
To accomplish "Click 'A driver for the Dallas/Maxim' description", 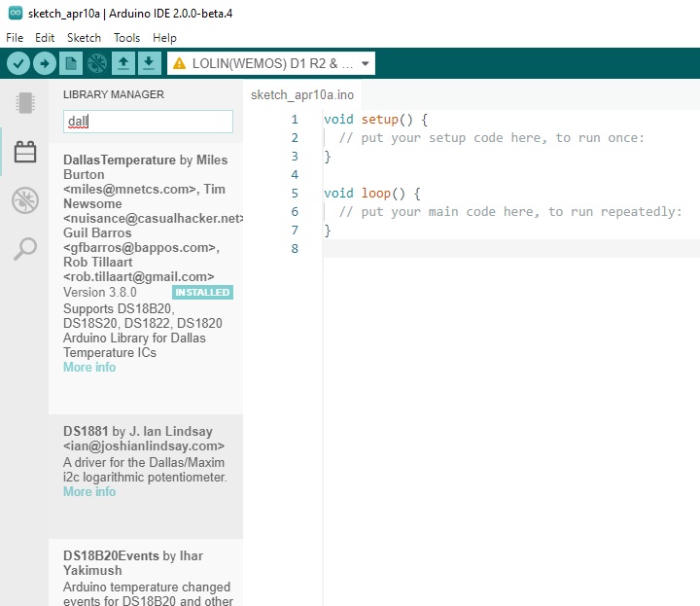I will pyautogui.click(x=144, y=462).
